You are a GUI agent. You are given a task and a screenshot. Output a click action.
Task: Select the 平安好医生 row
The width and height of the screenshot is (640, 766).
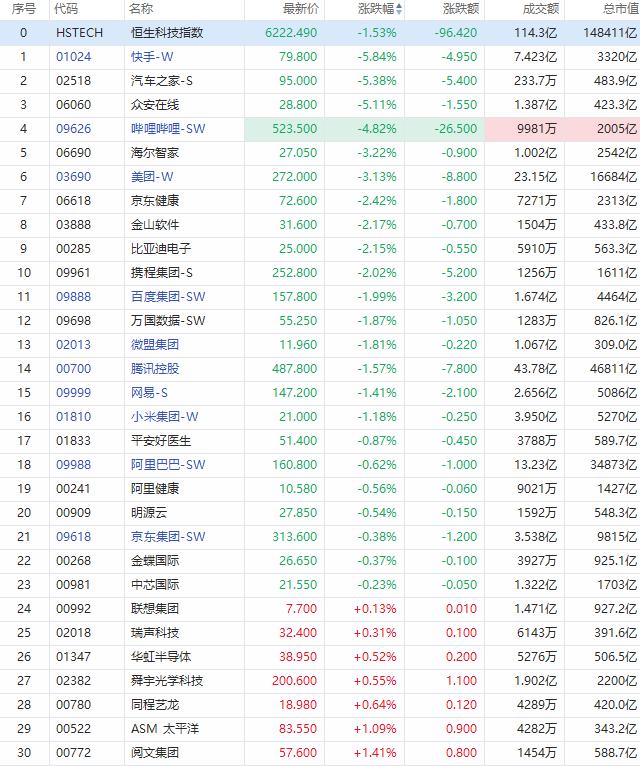coord(320,440)
